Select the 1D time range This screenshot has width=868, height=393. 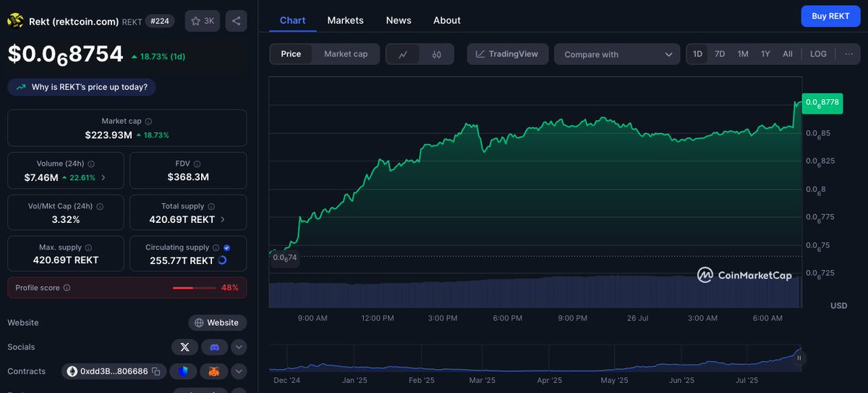(697, 54)
